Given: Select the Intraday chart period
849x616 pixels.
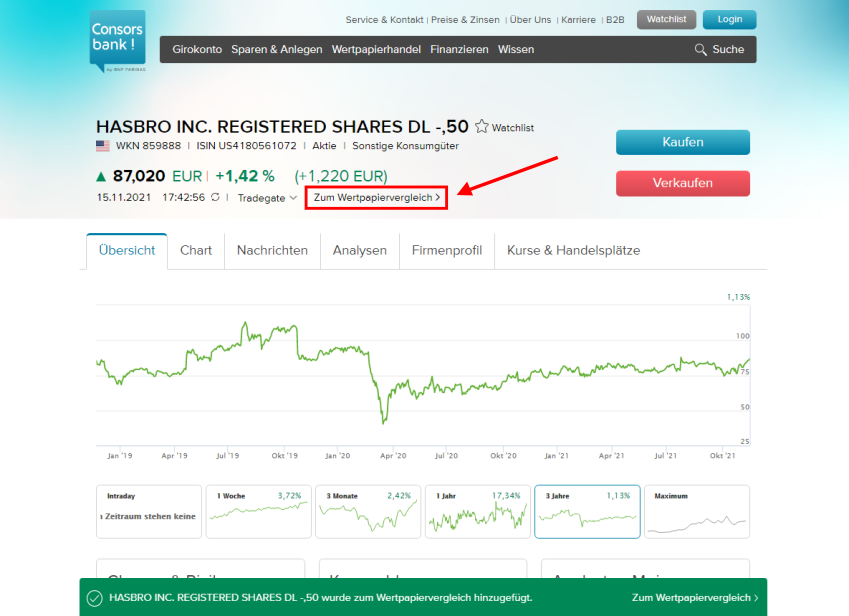Looking at the screenshot, I should [x=149, y=512].
